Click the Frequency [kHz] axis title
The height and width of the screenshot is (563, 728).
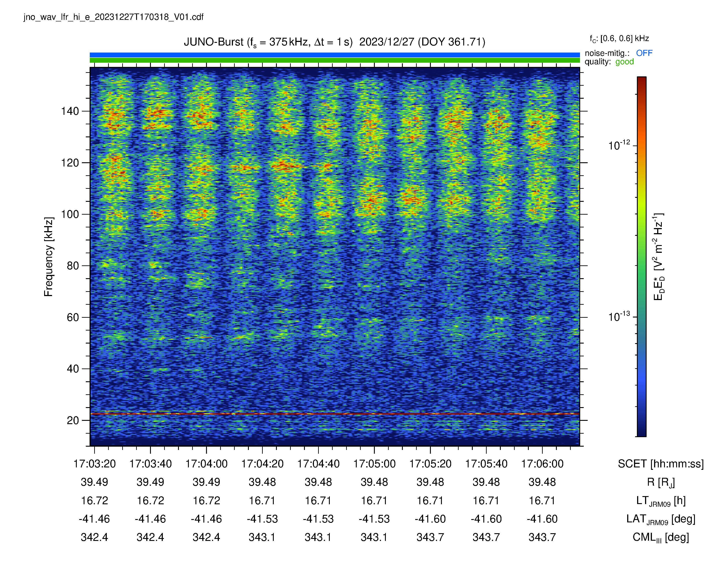49,257
